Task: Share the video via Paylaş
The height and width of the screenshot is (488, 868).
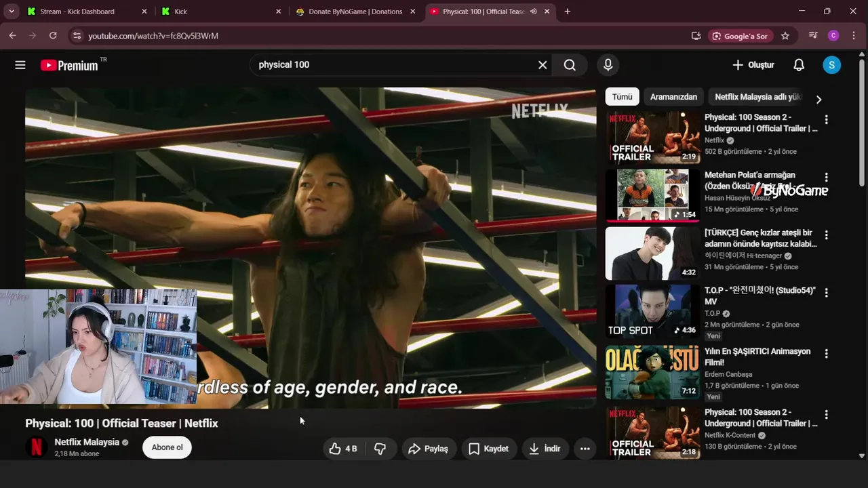Action: [x=429, y=449]
